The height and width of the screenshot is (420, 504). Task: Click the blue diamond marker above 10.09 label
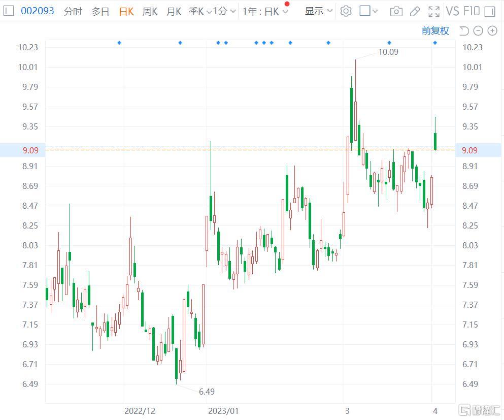pyautogui.click(x=389, y=43)
